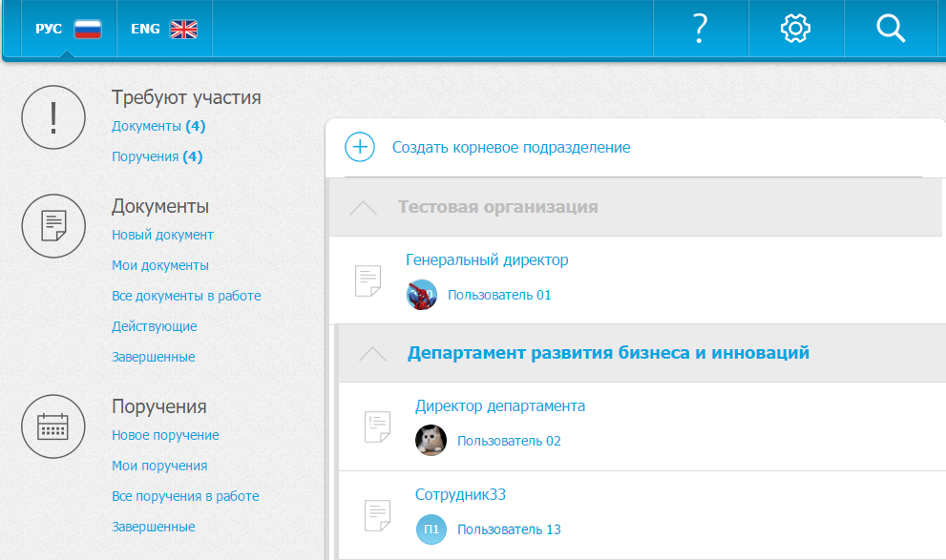
Task: Open settings gear icon
Action: [795, 29]
